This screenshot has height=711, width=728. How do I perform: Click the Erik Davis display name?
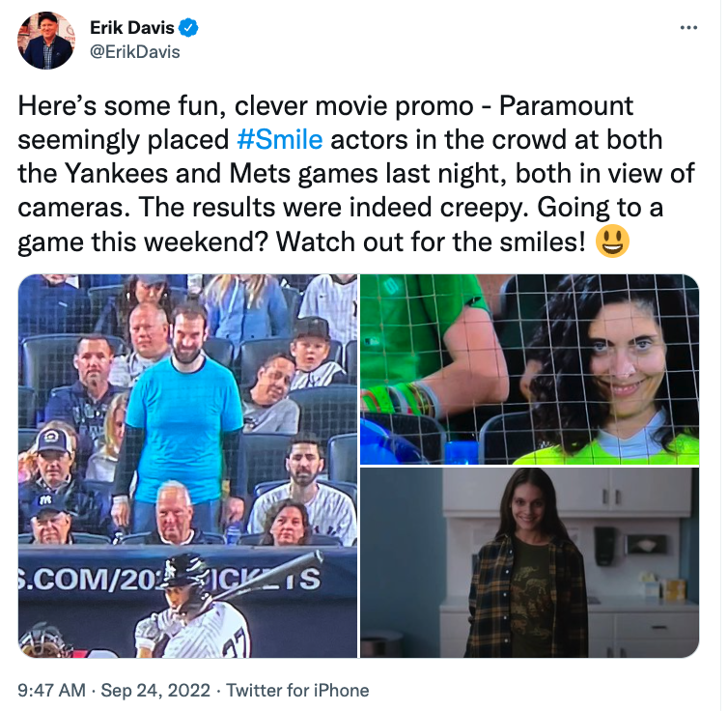coord(132,28)
